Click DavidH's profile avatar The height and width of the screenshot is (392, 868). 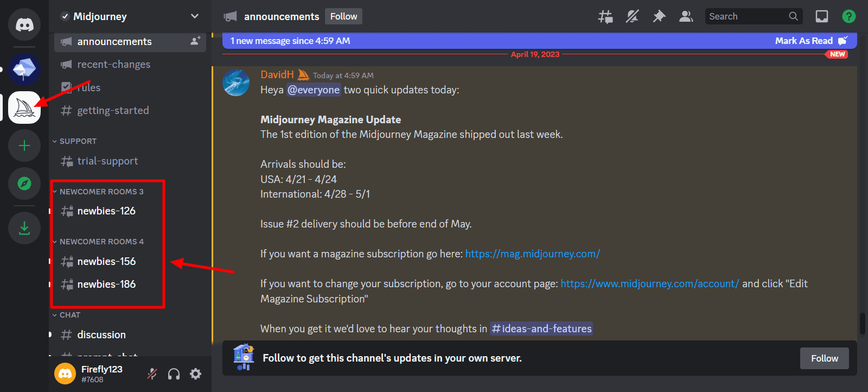236,83
